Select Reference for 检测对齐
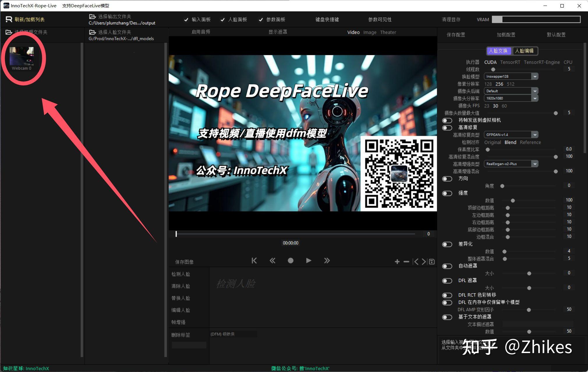The image size is (588, 372). coord(530,142)
